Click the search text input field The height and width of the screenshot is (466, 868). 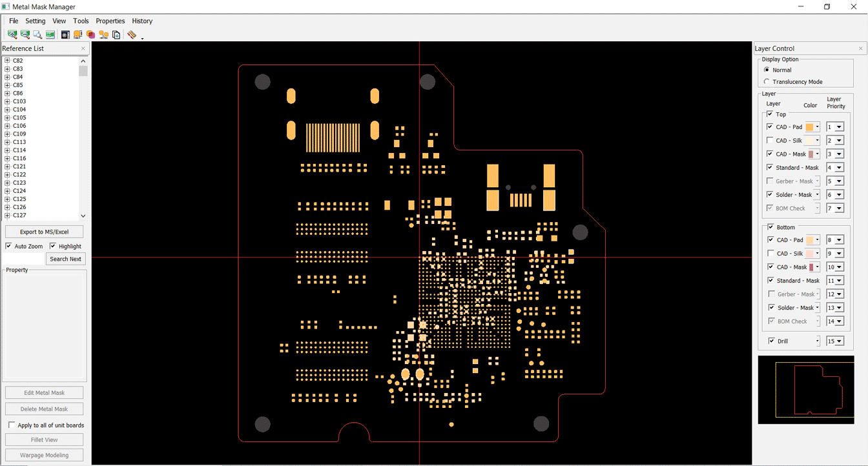(x=25, y=259)
